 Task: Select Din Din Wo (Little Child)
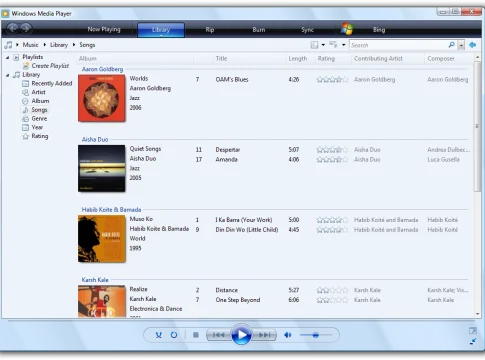(247, 230)
